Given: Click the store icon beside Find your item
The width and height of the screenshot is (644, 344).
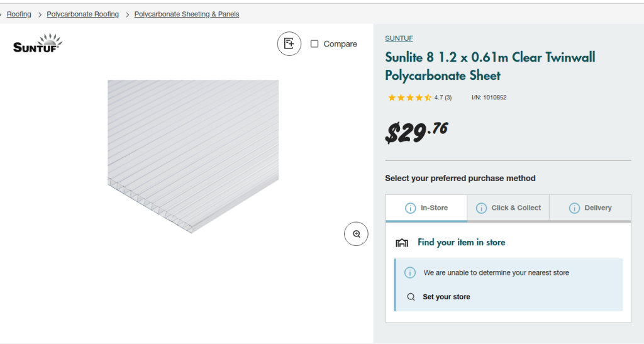Looking at the screenshot, I should click(x=402, y=243).
